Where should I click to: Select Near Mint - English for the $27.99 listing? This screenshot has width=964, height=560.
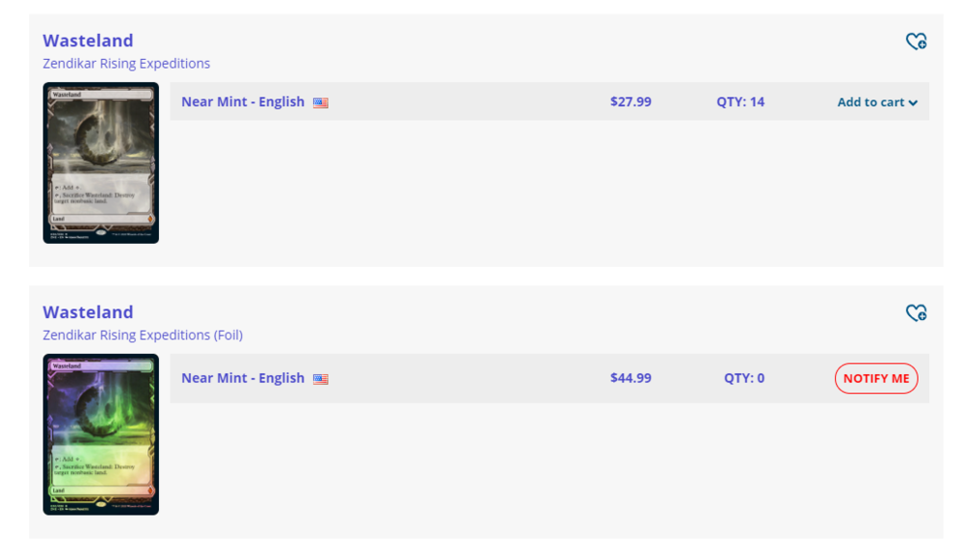(x=243, y=102)
